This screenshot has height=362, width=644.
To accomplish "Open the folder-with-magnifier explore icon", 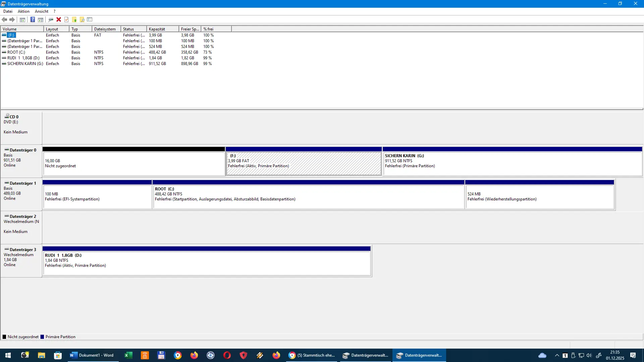I will coord(82,19).
